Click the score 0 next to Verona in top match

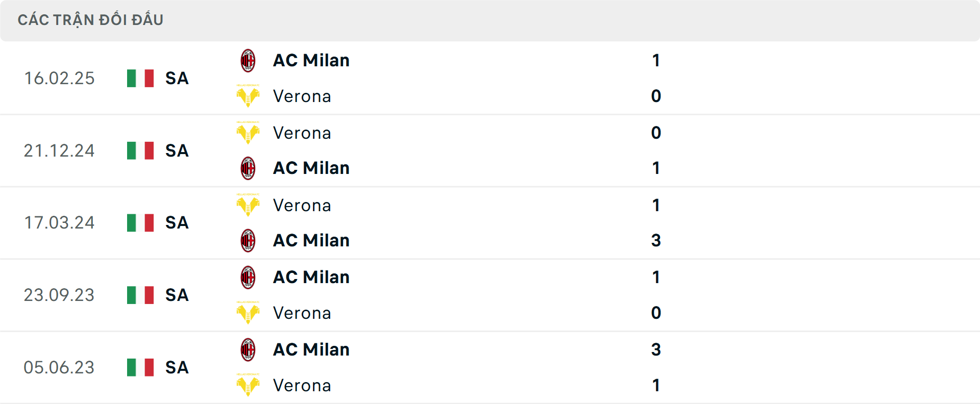[656, 96]
